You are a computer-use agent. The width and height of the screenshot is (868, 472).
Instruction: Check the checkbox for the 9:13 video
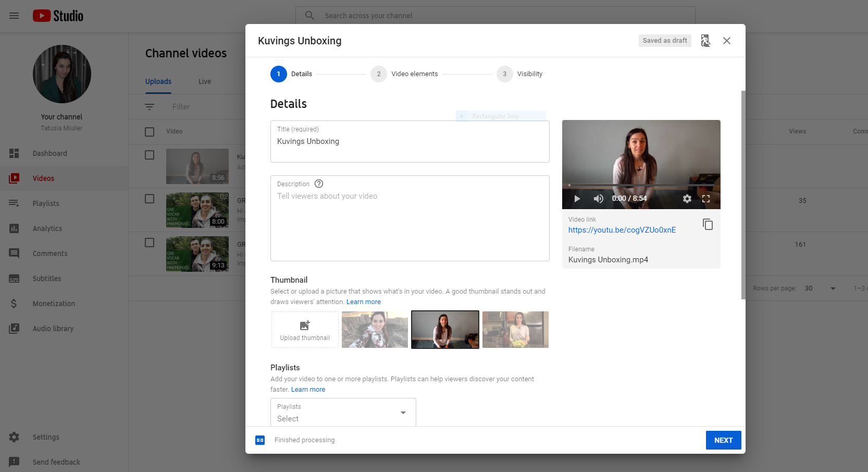150,243
